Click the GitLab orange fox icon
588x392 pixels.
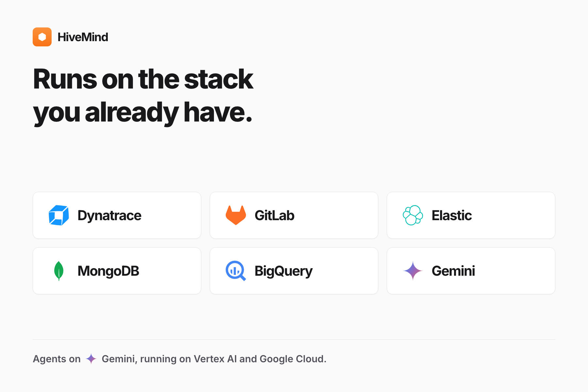pyautogui.click(x=236, y=215)
